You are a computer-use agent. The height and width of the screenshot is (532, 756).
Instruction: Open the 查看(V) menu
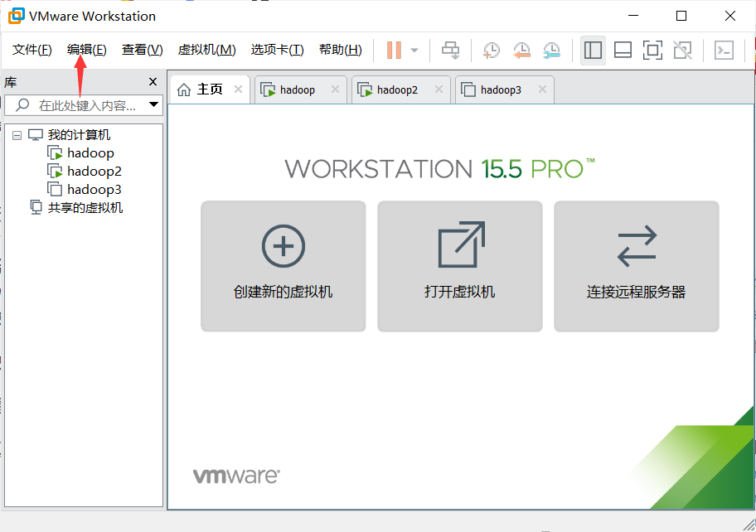(x=143, y=50)
